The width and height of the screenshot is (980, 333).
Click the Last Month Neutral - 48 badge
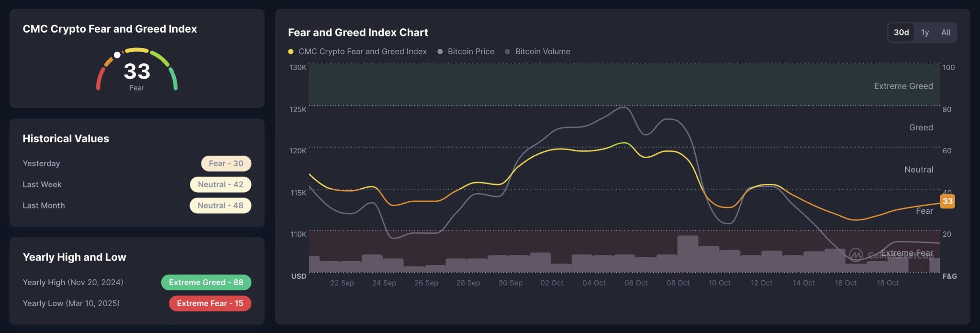click(220, 206)
